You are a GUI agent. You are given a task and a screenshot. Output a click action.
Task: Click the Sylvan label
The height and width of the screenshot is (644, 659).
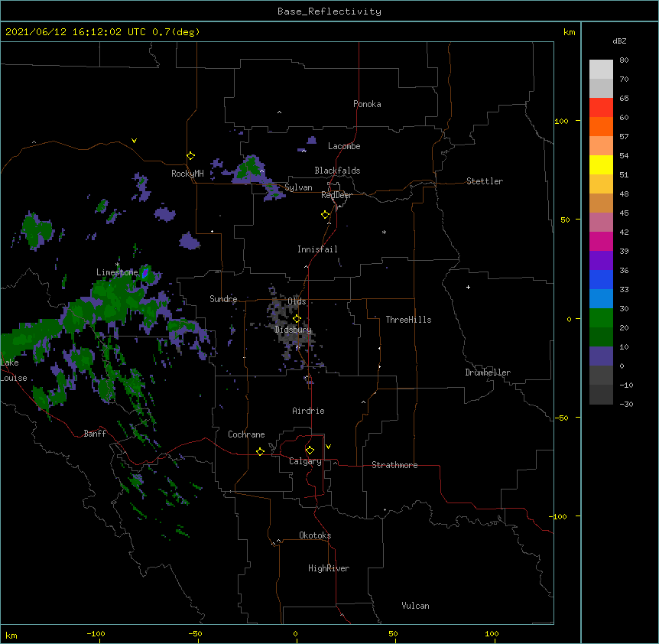(298, 187)
